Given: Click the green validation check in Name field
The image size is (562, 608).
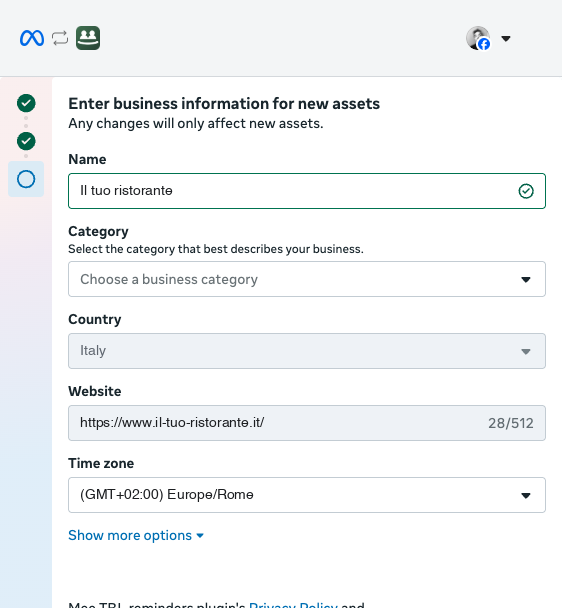Looking at the screenshot, I should click(526, 191).
